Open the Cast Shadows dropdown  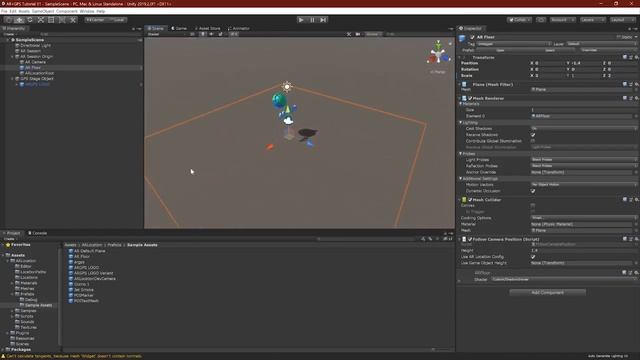(x=584, y=129)
